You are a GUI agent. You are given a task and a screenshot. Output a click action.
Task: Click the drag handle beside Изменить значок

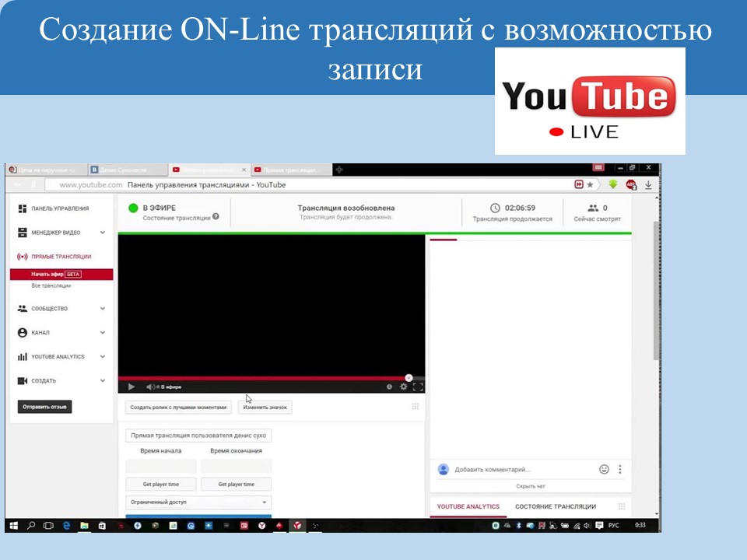click(x=416, y=406)
